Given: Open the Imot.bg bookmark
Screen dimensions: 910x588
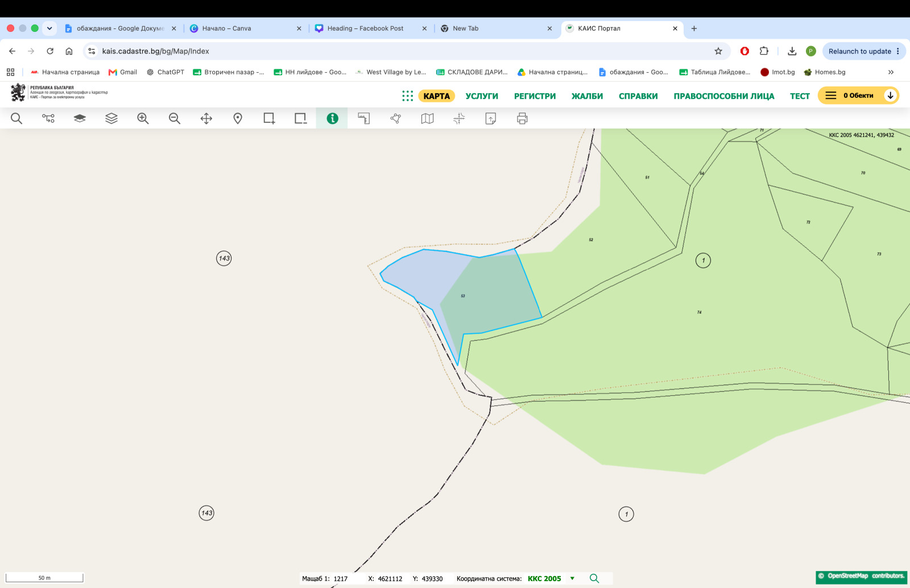Looking at the screenshot, I should pyautogui.click(x=777, y=72).
